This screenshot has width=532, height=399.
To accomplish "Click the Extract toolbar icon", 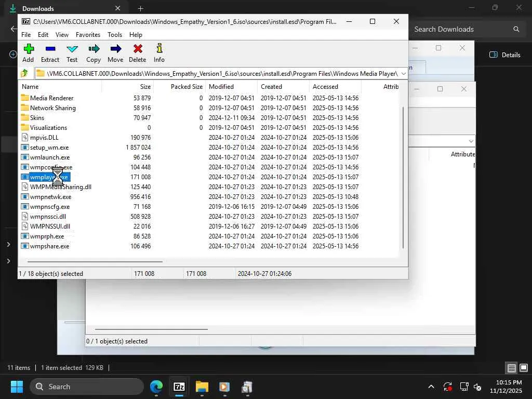I will point(50,49).
